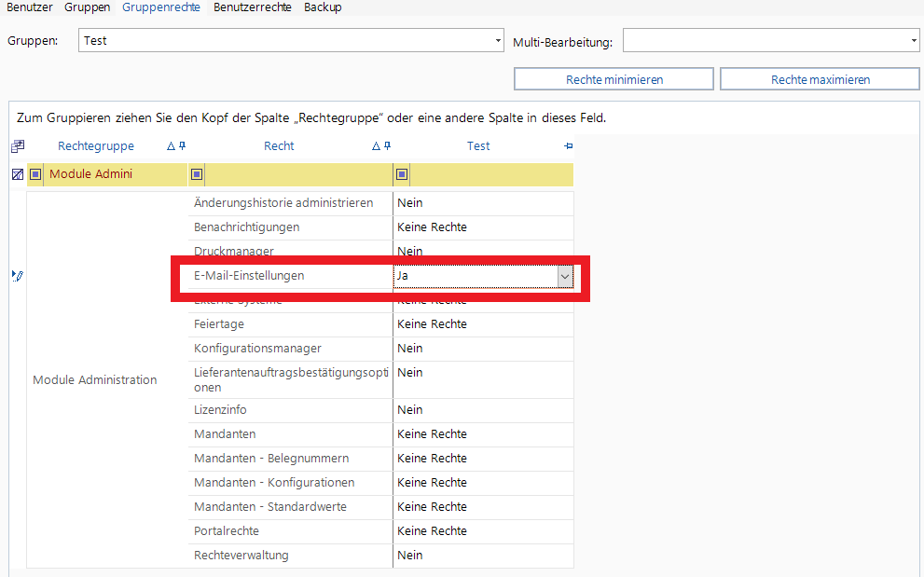This screenshot has width=924, height=577.
Task: Toggle filter operator button in Recht filter
Action: coord(196,174)
